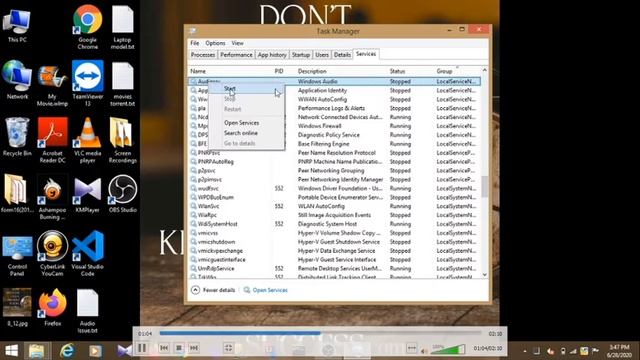
Task: Select movies torrent.txt file icon
Action: coord(122,84)
